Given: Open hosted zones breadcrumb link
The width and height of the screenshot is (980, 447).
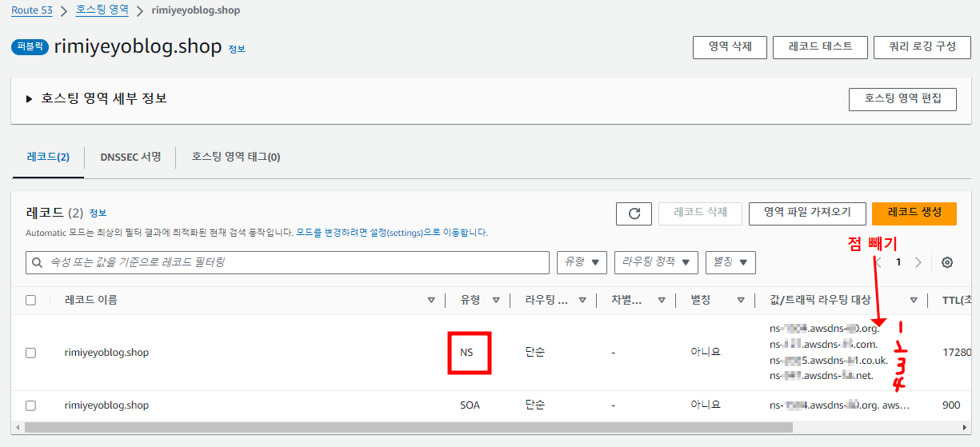Looking at the screenshot, I should coord(104,10).
